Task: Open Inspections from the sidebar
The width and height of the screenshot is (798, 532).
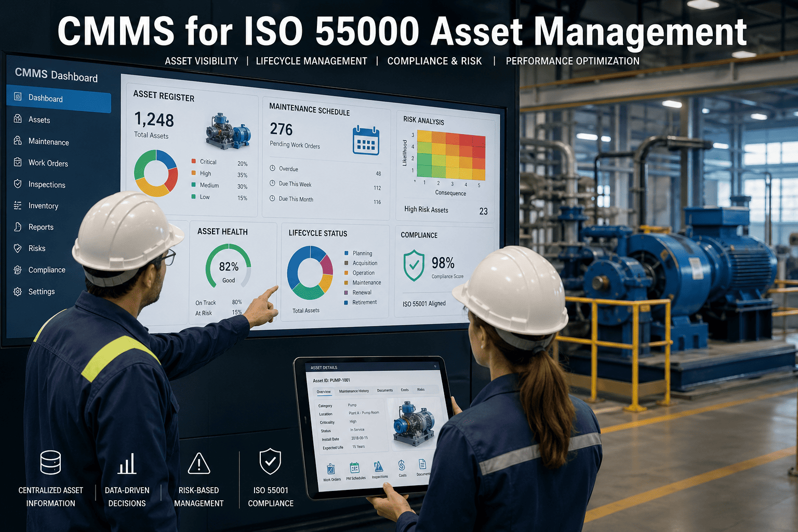Action: [17, 184]
